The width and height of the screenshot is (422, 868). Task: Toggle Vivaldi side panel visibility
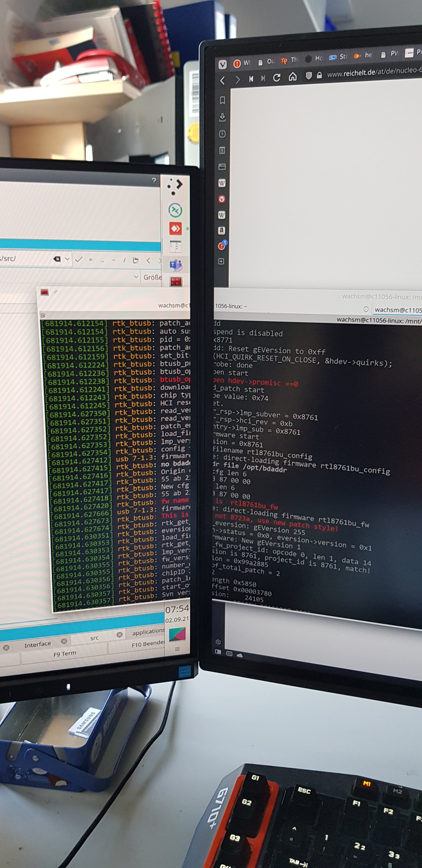(x=218, y=652)
